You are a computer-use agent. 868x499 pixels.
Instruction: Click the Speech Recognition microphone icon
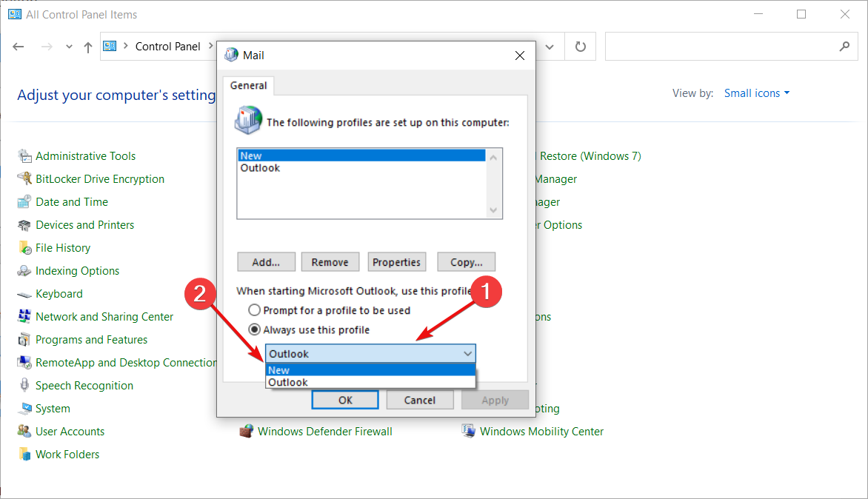[24, 385]
